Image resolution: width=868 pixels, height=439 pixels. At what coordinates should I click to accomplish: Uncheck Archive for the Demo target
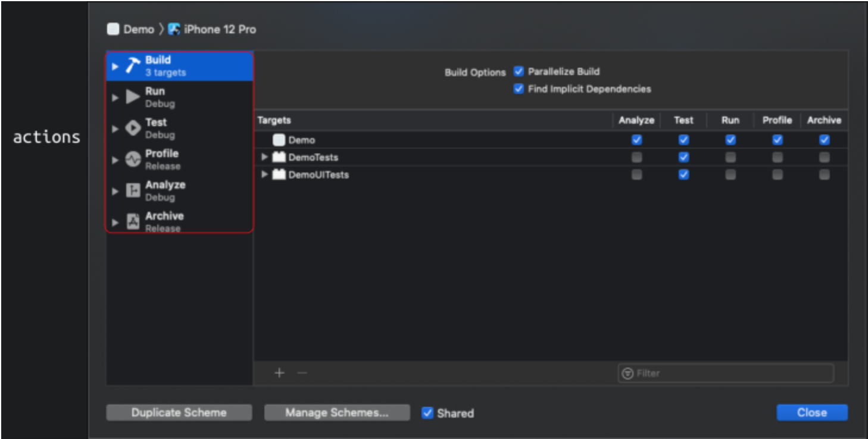pos(825,140)
